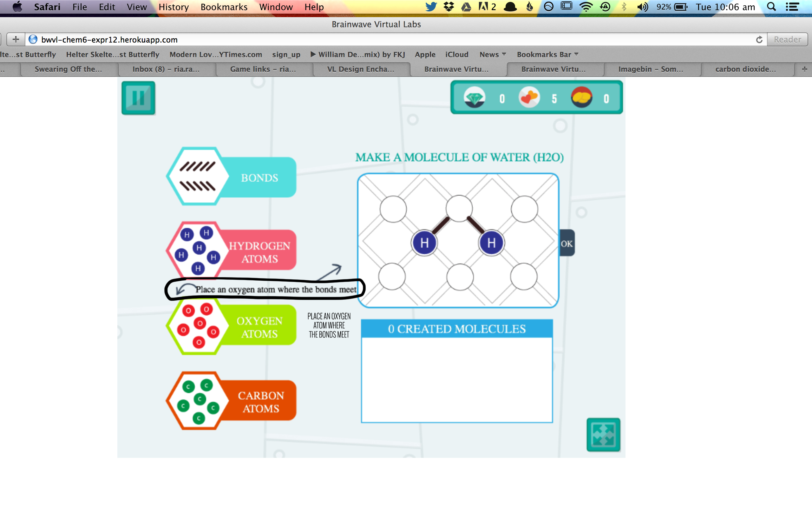Click the hearts lives icon
Screen dimensions: 812x508
pos(529,97)
